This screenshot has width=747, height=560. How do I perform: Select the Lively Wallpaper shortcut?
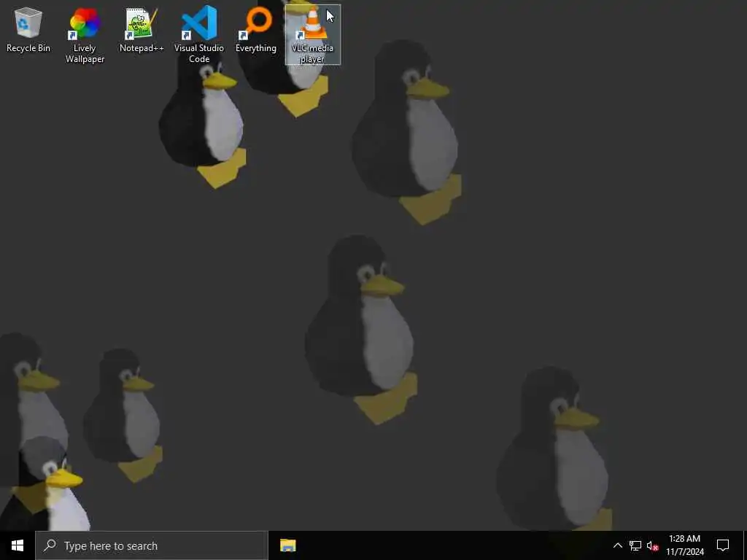point(85,35)
